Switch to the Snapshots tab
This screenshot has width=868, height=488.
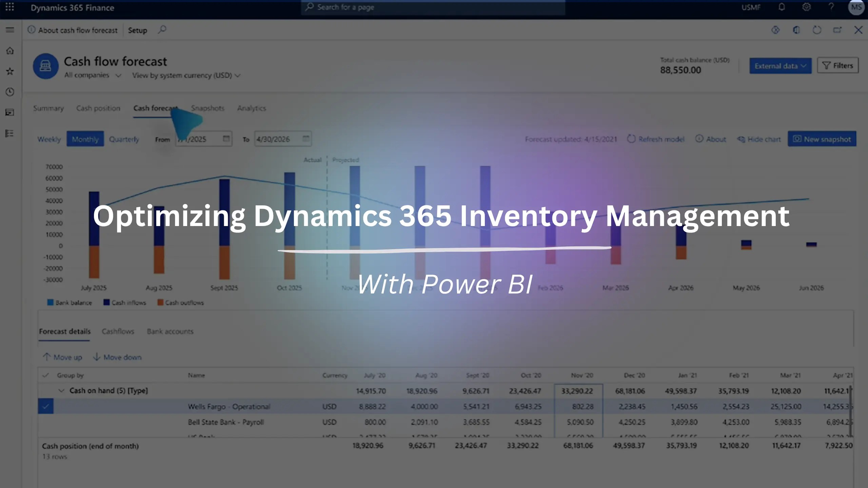pyautogui.click(x=208, y=108)
